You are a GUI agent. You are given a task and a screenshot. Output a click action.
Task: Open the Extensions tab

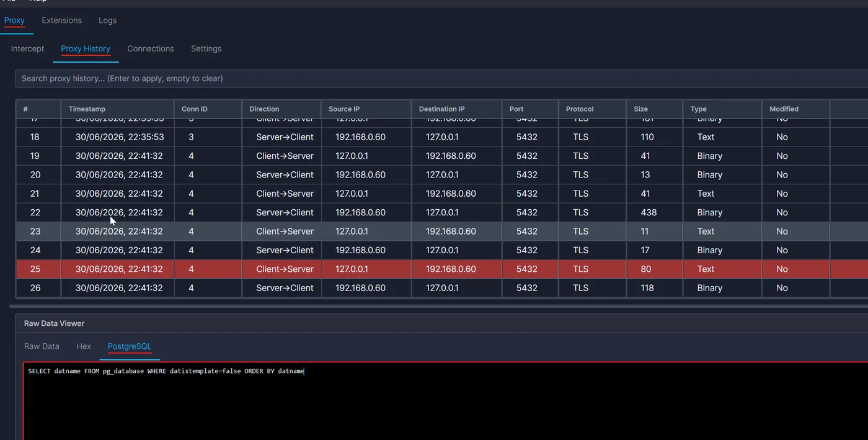61,20
